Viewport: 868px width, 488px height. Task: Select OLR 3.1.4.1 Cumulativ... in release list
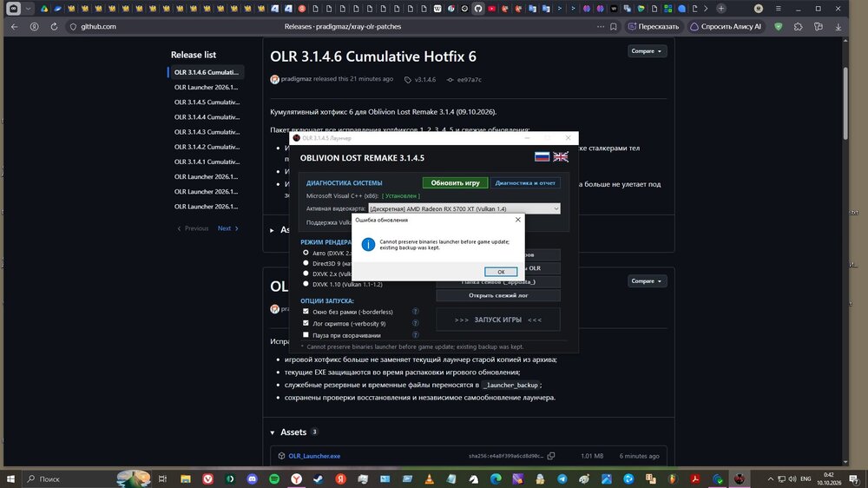point(206,162)
